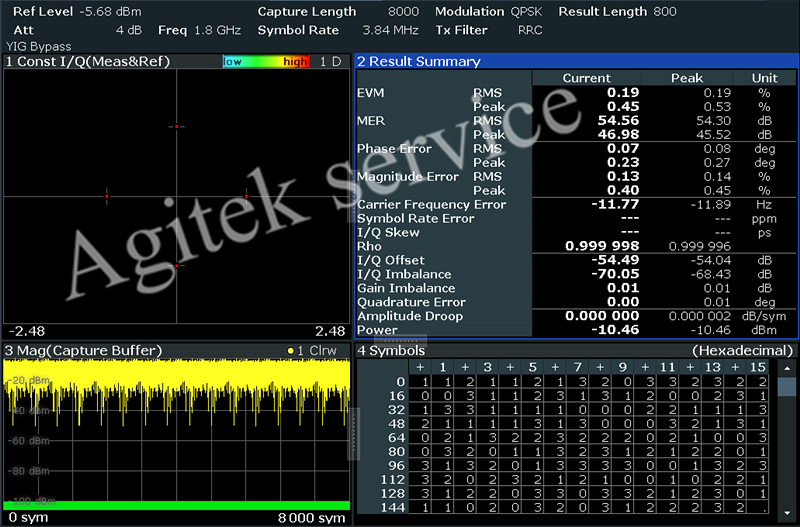Click symbol row 64 label
The image size is (800, 527).
coord(396,438)
